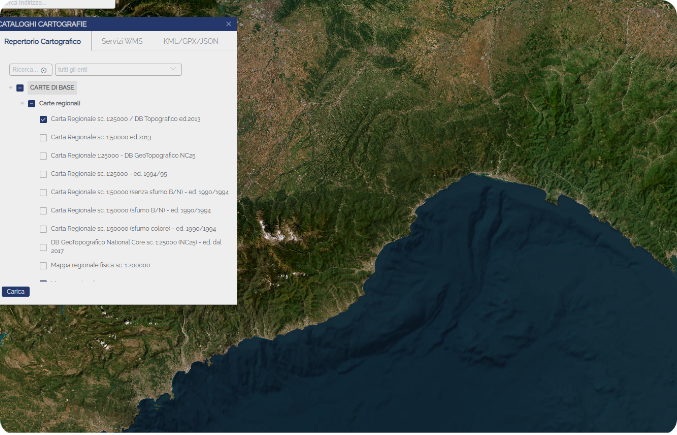Collapse the CARTE DI BASE tree node
The width and height of the screenshot is (677, 435).
click(x=10, y=88)
